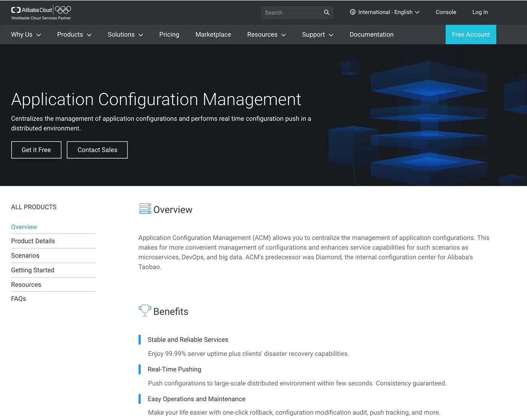This screenshot has height=420, width=527.
Task: Select Overview in the sidebar
Action: (x=24, y=227)
